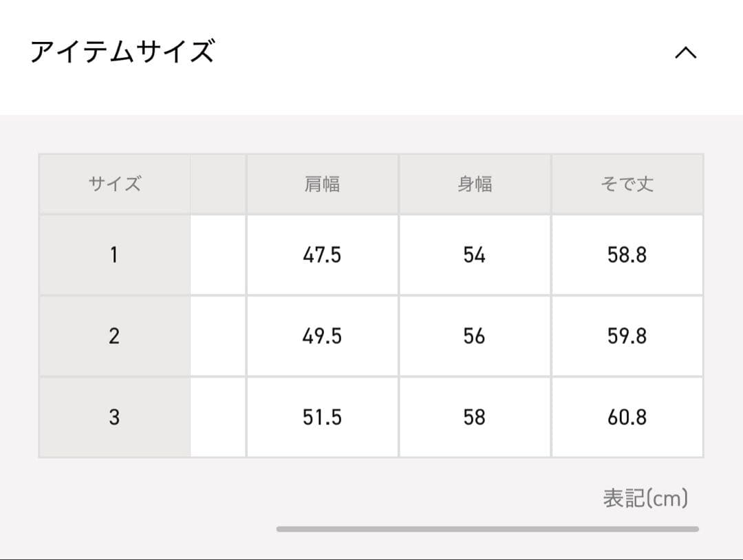Select the そで丈 column header
The height and width of the screenshot is (560, 743).
(627, 184)
